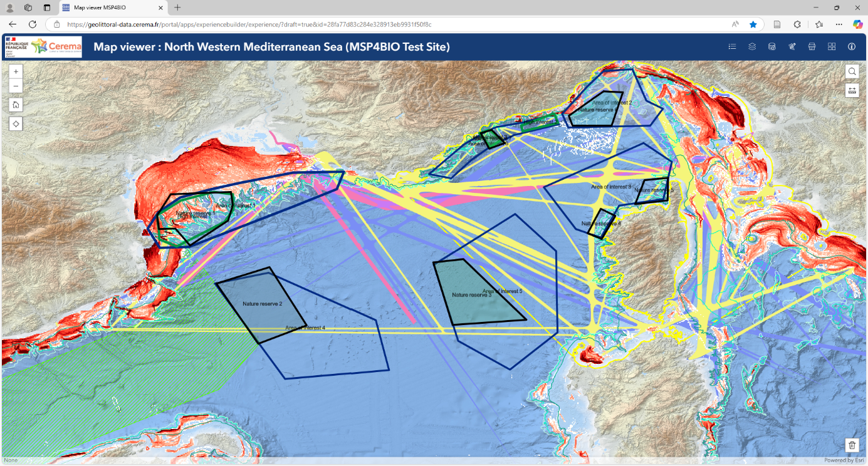Click the Map viewer page title text
This screenshot has width=868, height=466.
pyautogui.click(x=271, y=47)
